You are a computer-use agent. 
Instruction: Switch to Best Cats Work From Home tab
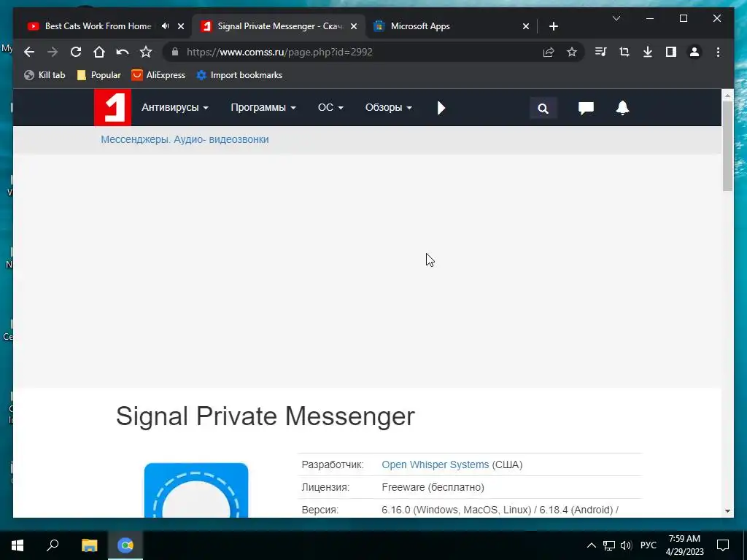[98, 26]
